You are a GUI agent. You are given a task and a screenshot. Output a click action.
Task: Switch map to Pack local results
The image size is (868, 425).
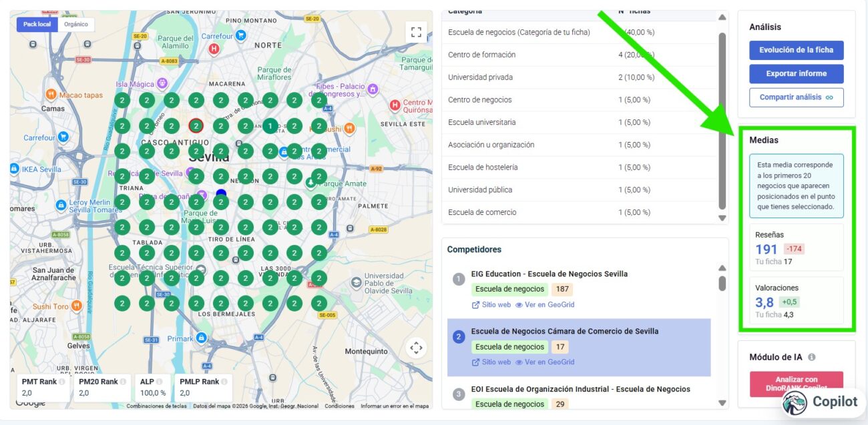pyautogui.click(x=37, y=24)
